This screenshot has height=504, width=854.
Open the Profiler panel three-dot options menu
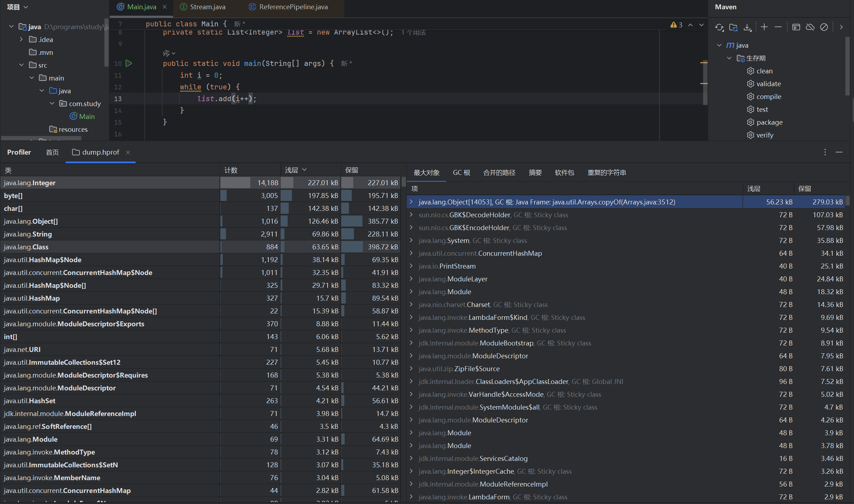(825, 152)
